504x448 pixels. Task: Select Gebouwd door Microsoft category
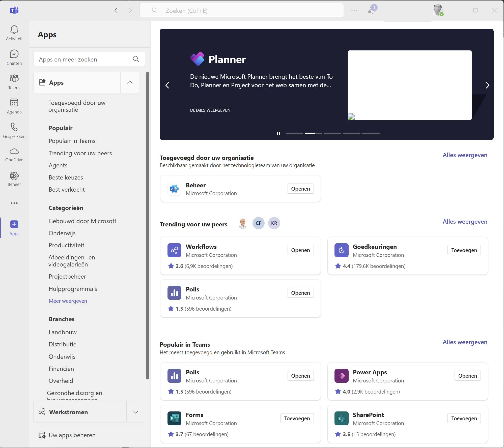(82, 221)
